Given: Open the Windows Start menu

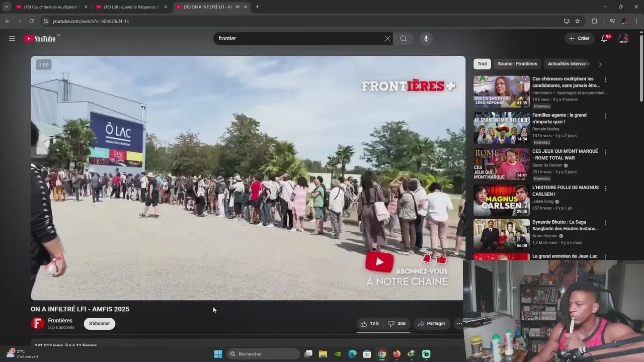Looking at the screenshot, I should (x=218, y=354).
